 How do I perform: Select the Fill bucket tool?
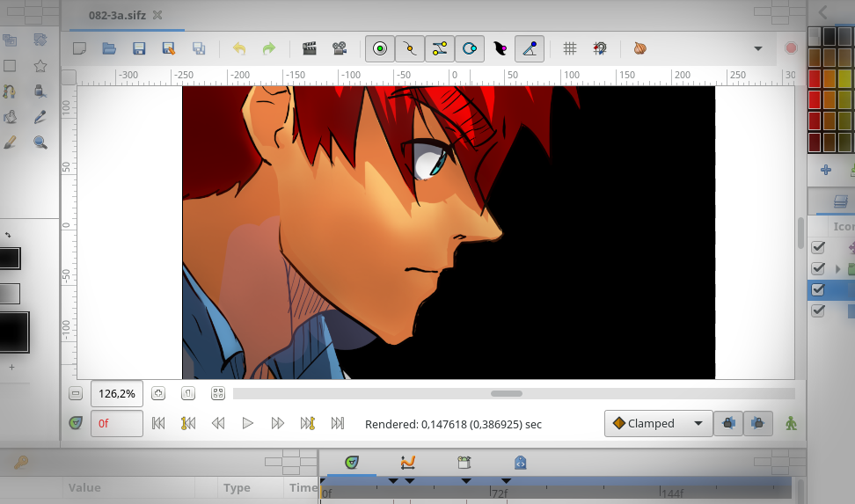(x=10, y=117)
